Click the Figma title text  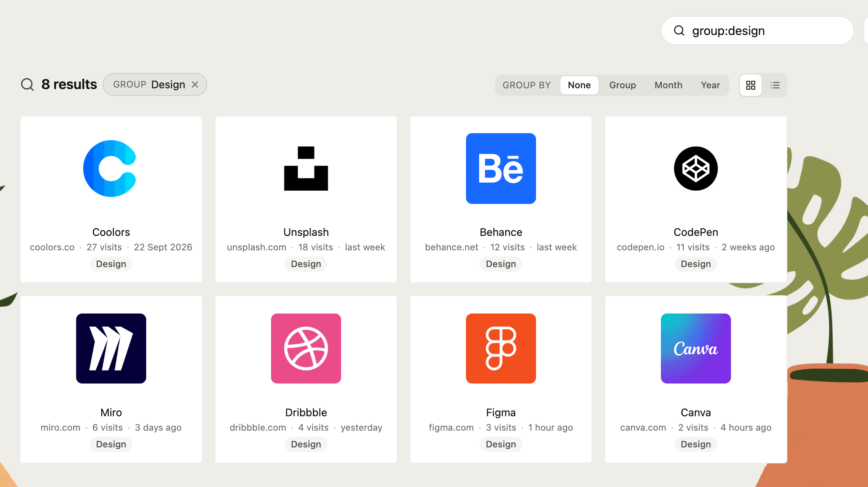(x=501, y=412)
